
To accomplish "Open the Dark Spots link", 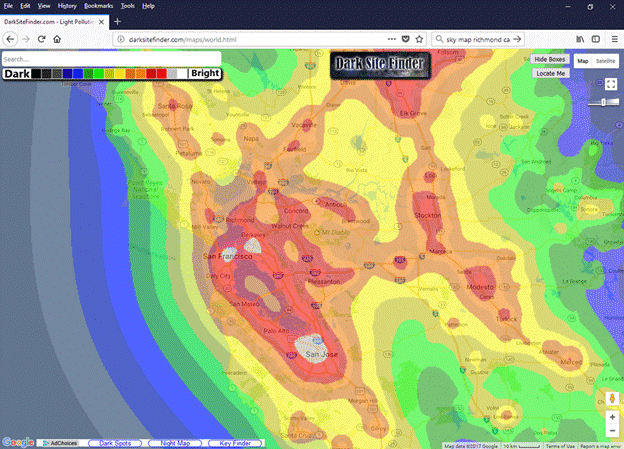I will (x=113, y=442).
